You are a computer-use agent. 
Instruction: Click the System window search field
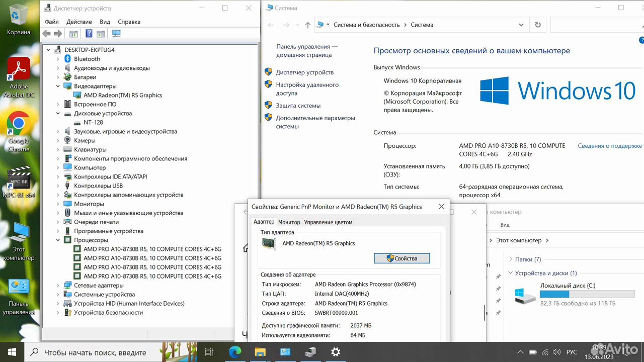pos(597,25)
